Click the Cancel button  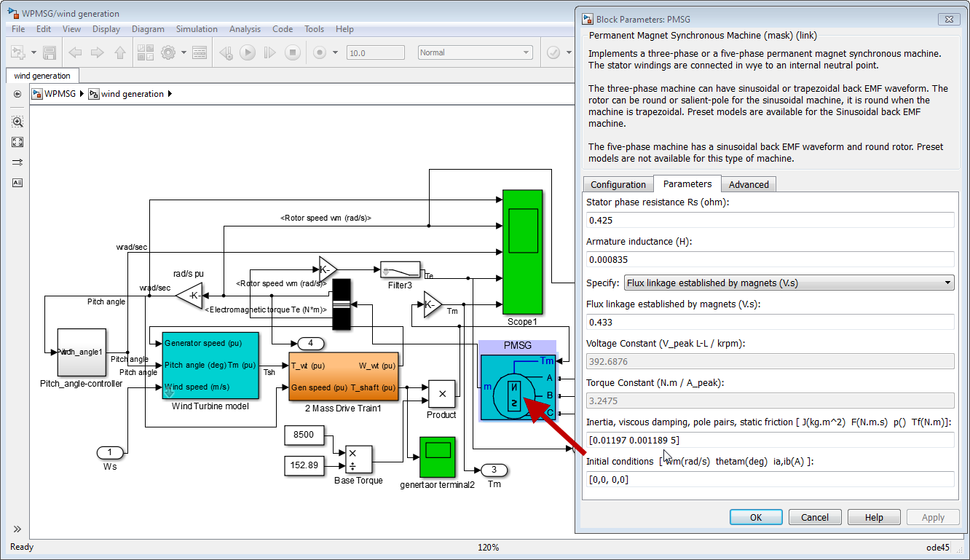tap(815, 517)
